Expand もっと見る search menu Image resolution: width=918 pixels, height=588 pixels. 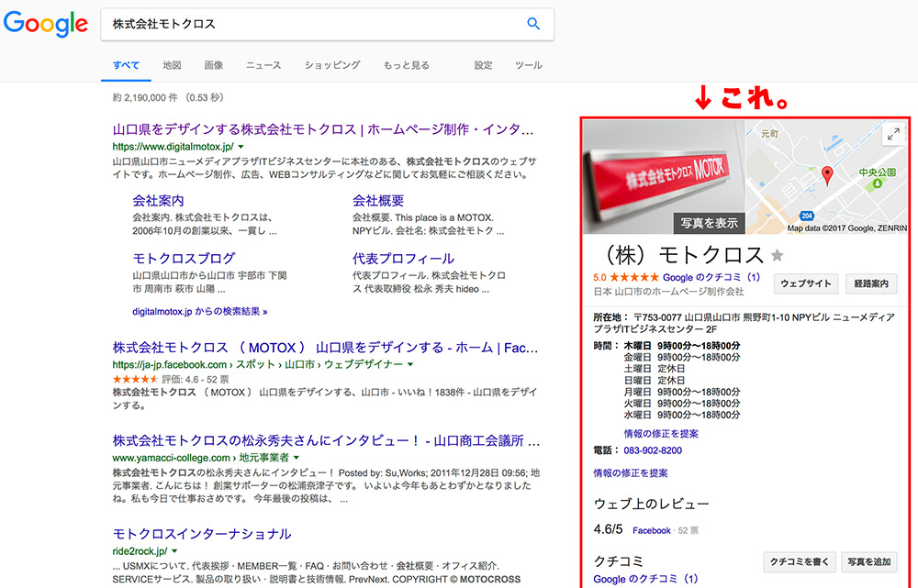tap(407, 65)
